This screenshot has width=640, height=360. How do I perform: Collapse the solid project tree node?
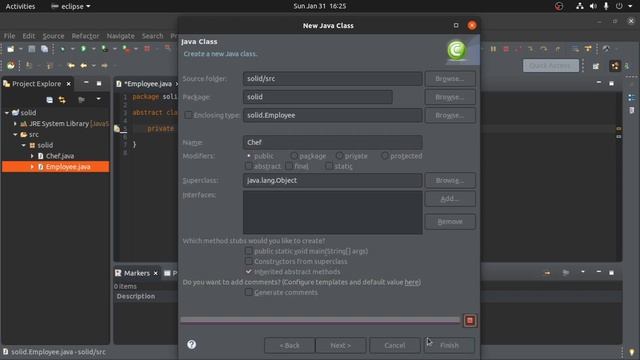7,113
